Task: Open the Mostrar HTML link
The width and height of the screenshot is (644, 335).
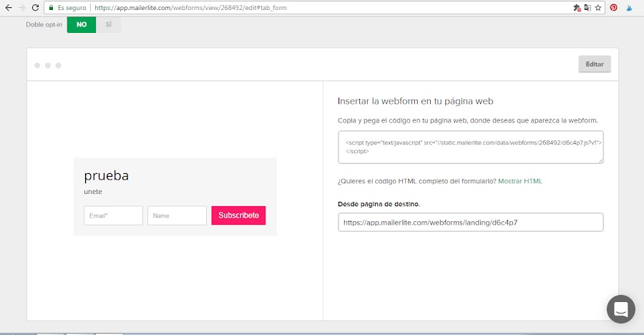Action: pyautogui.click(x=520, y=181)
